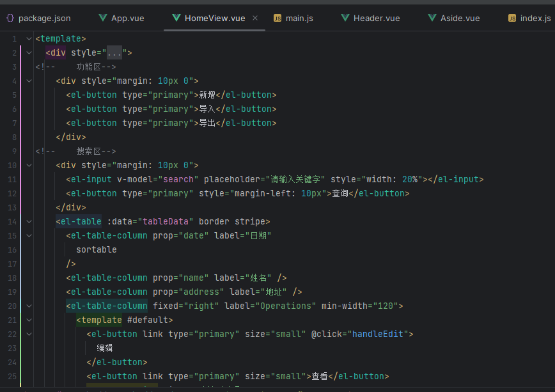This screenshot has width=555, height=392.
Task: Click the Vue icon on Aside.vue tab
Action: tap(432, 18)
